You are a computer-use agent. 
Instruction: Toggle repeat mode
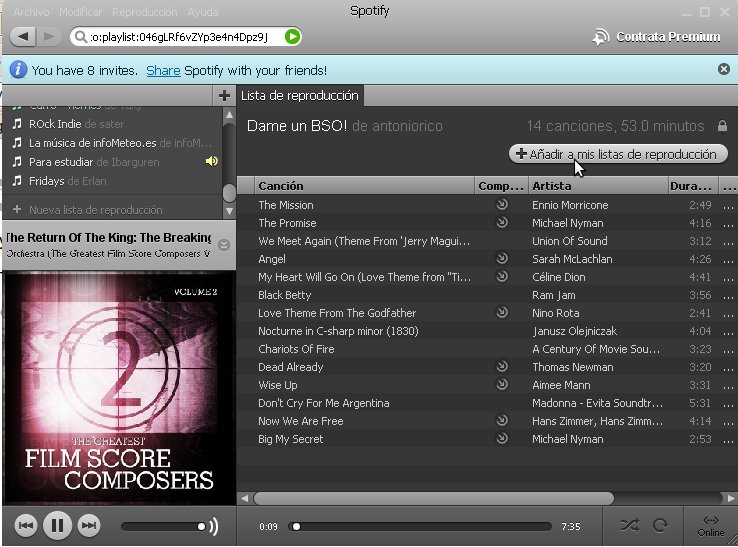tap(661, 525)
